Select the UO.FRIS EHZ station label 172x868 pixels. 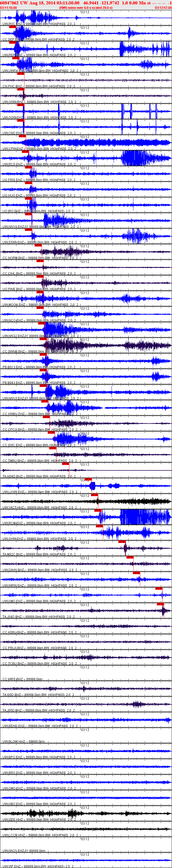(x=39, y=180)
